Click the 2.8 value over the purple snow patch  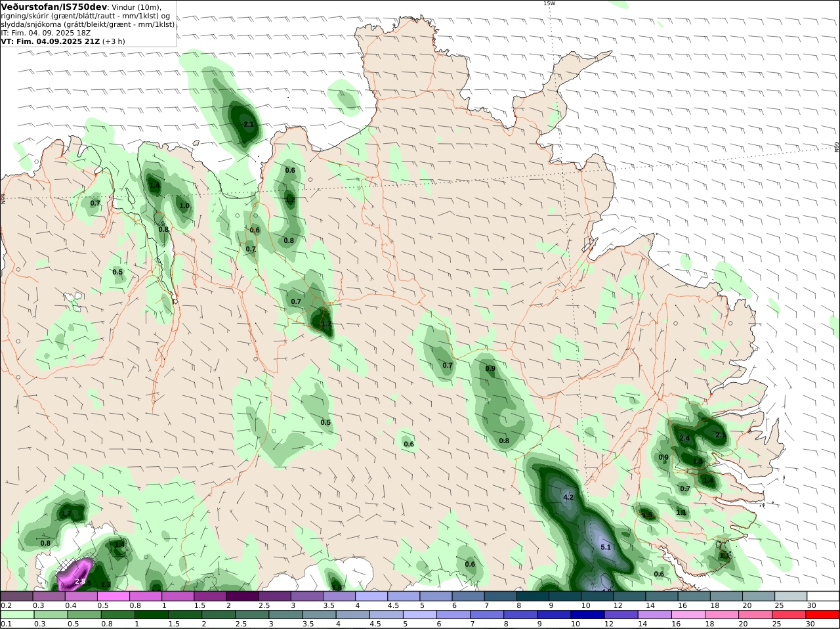point(80,581)
